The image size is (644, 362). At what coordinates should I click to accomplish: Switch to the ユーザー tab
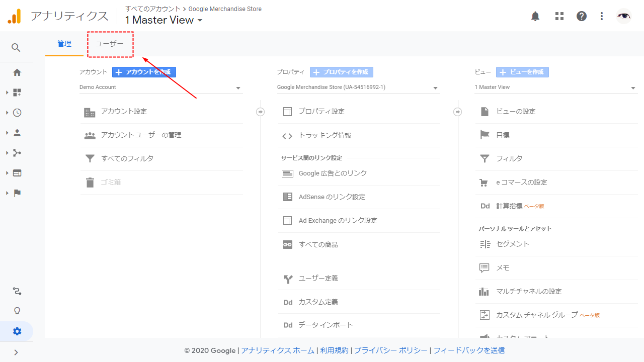click(110, 44)
